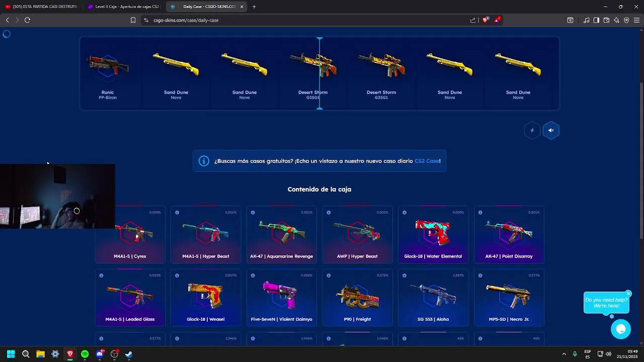Viewport: 644px width, 362px height.
Task: Select the AWP | Hyper Beast skin image
Action: (357, 232)
